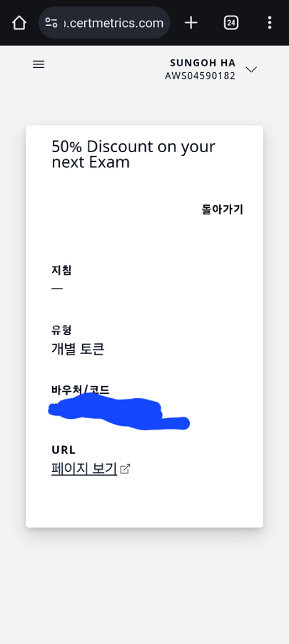The image size is (289, 644).
Task: Go back via 돌아가기 link
Action: tap(222, 209)
